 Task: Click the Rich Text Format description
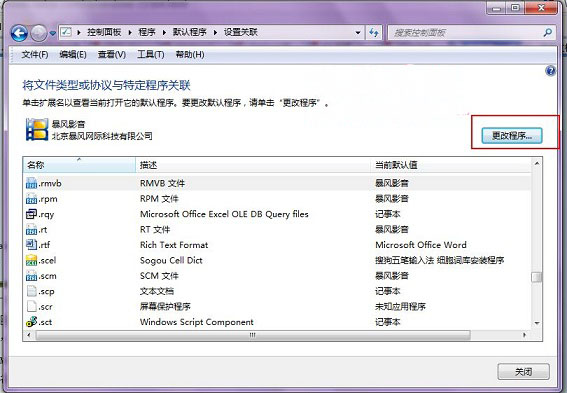point(174,245)
